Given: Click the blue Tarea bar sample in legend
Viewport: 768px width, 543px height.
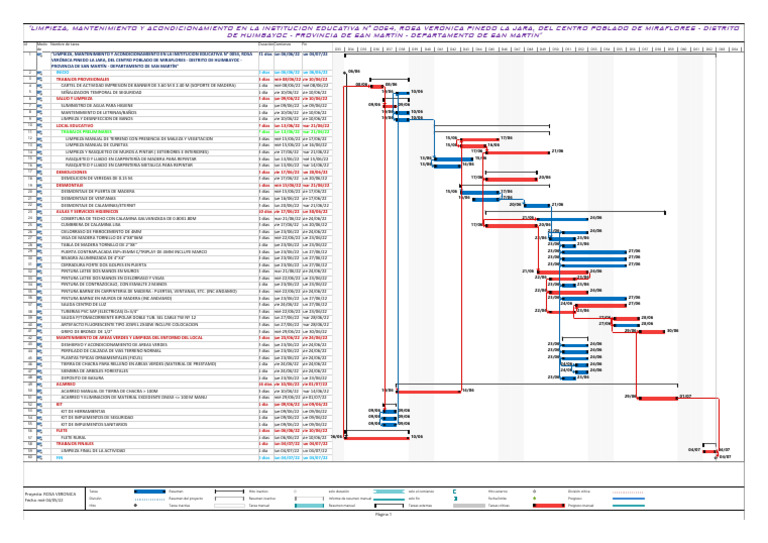Looking at the screenshot, I should click(150, 491).
